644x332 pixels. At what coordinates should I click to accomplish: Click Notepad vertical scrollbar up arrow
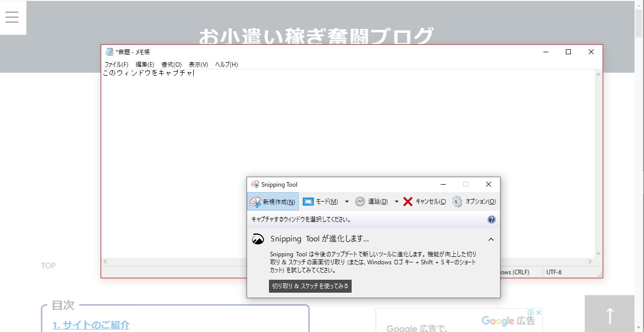pyautogui.click(x=598, y=74)
